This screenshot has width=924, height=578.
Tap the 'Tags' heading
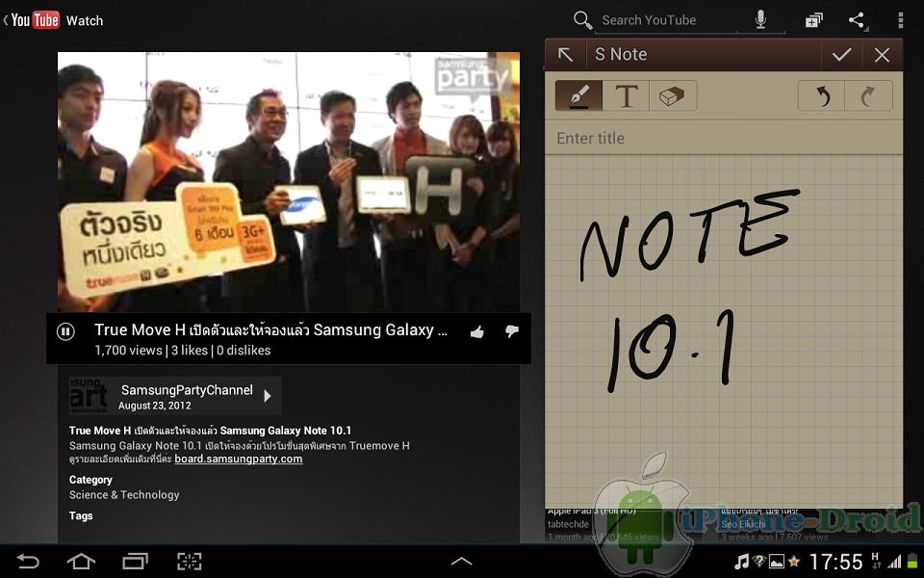tap(81, 516)
